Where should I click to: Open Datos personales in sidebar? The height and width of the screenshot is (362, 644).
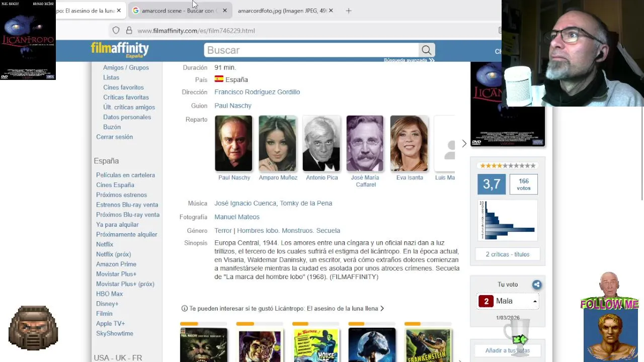127,117
